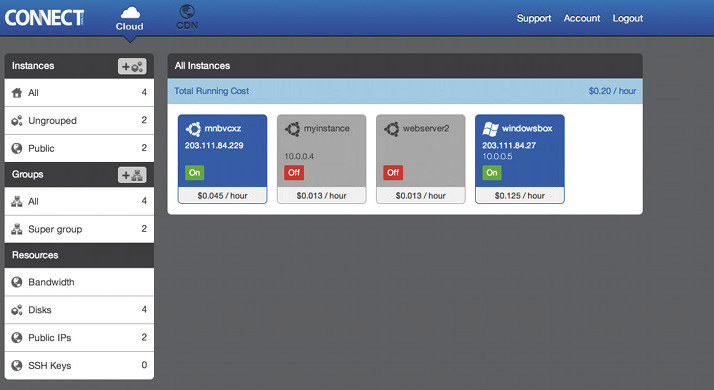Click $0.013 / hour price on webserver2
Screen dimensions: 714x390
pyautogui.click(x=421, y=195)
